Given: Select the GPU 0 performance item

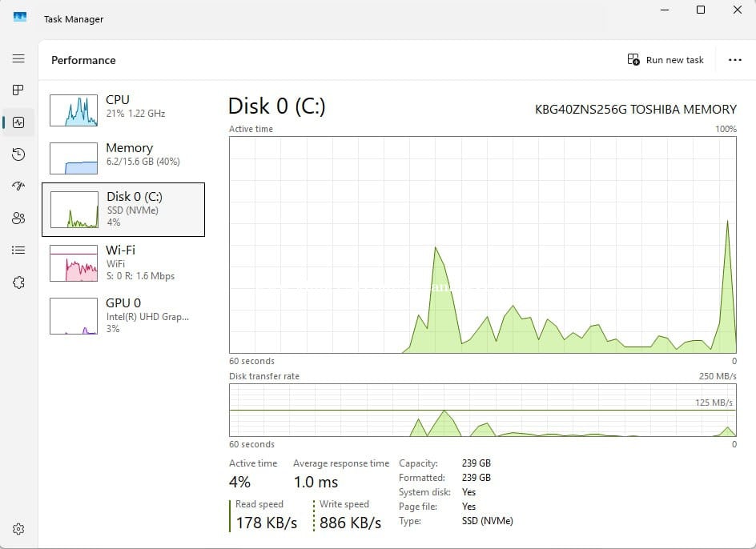Looking at the screenshot, I should point(123,315).
